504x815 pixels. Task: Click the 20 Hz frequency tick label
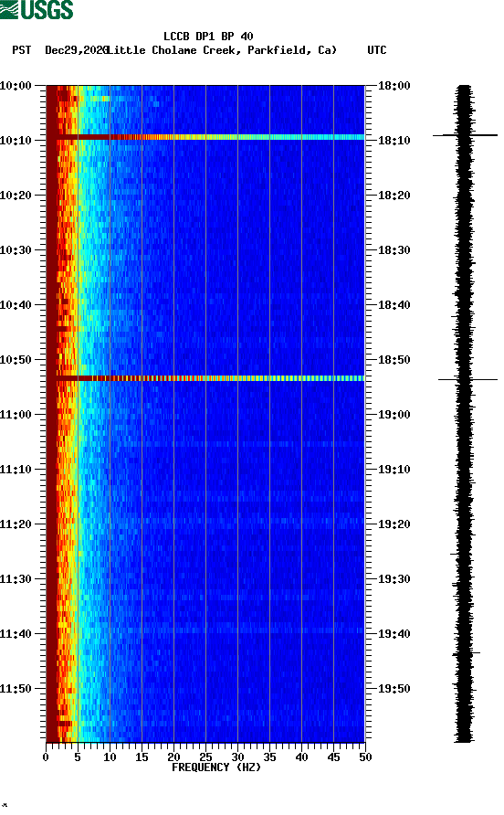point(173,757)
